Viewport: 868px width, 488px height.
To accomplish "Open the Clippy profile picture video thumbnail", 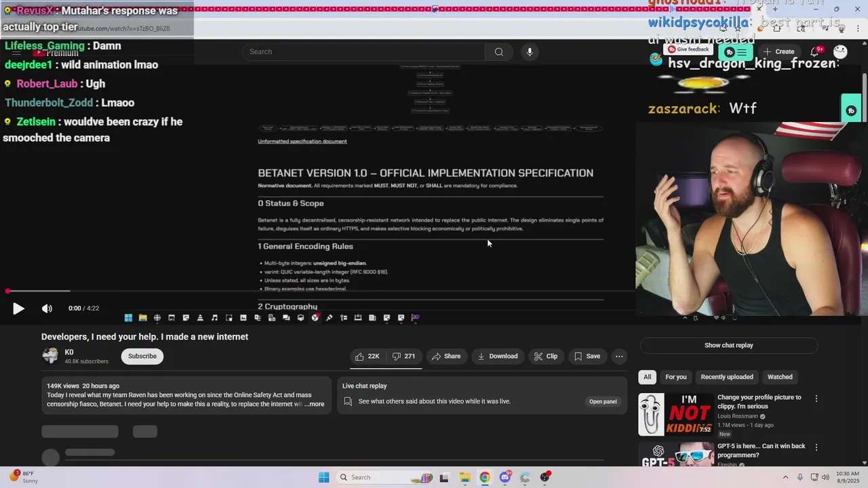I will [x=676, y=414].
